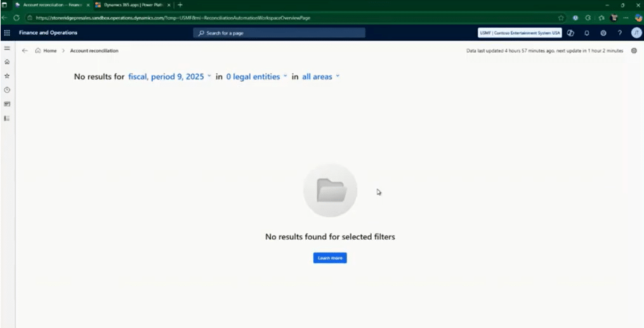Click the Home icon in left sidebar

[7, 62]
